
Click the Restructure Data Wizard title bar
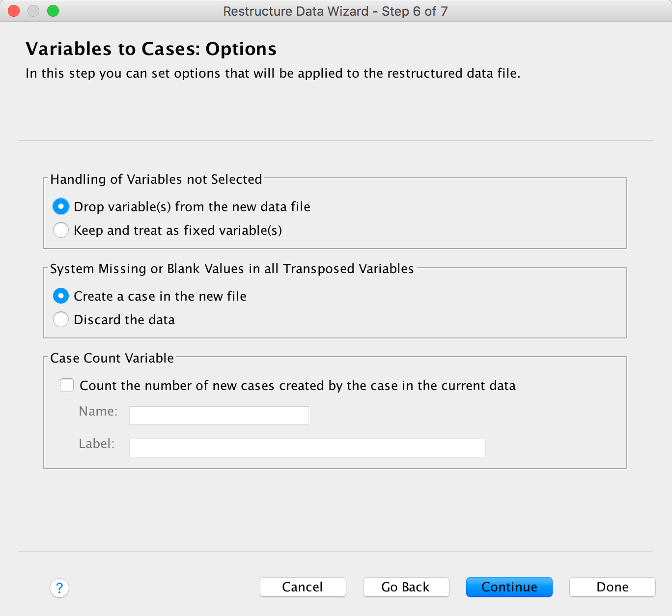335,11
